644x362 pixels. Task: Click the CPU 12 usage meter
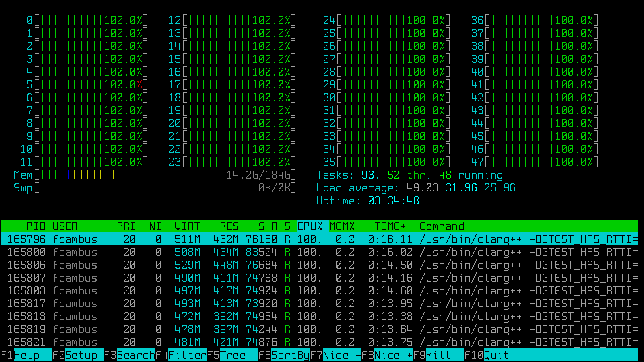point(232,21)
